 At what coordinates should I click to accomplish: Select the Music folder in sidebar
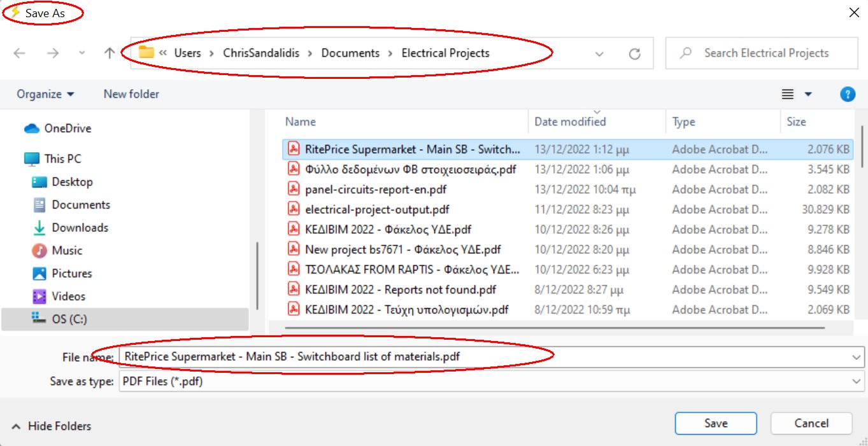tap(67, 251)
